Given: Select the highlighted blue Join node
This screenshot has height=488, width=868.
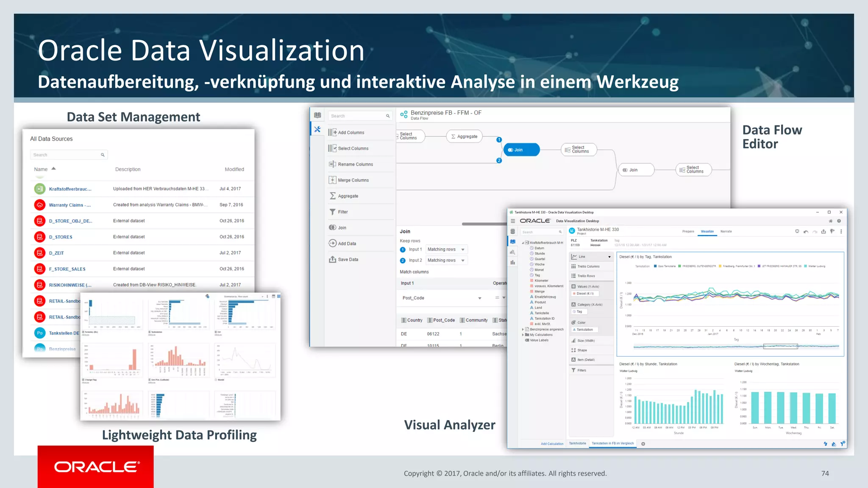Looking at the screenshot, I should (521, 150).
